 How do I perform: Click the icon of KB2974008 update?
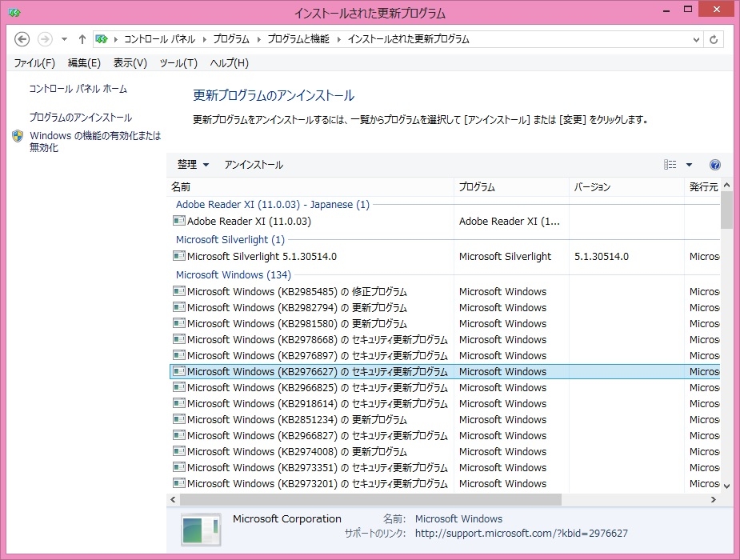[179, 451]
